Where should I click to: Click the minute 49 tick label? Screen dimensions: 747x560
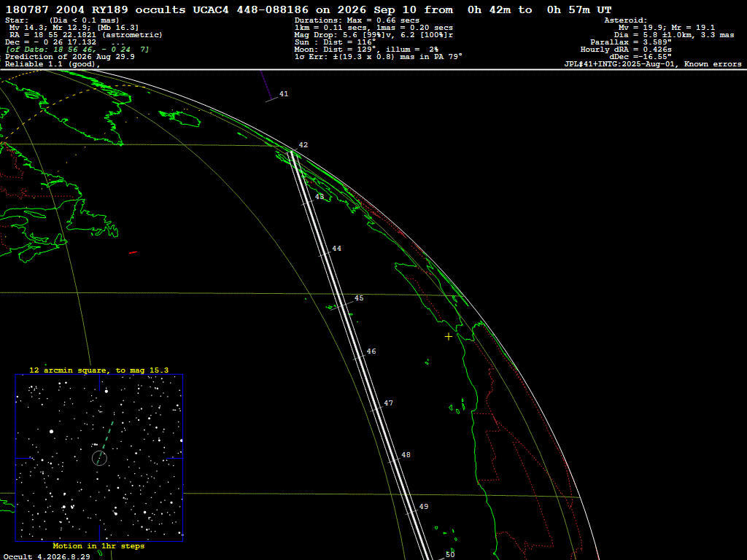tap(424, 507)
